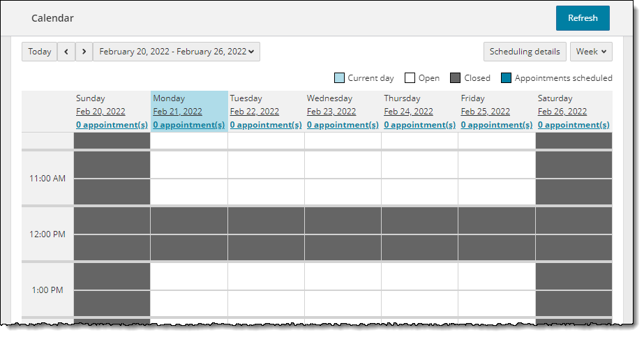
Task: Click the 11:00 AM time label
Action: [x=47, y=178]
